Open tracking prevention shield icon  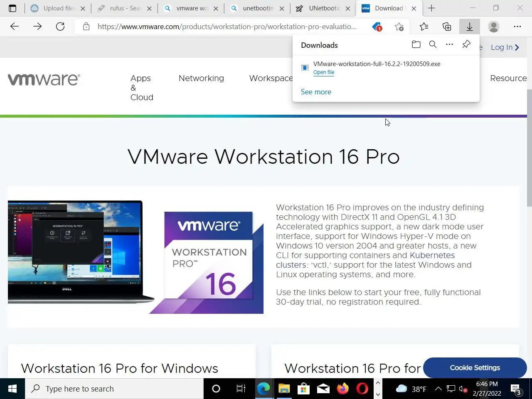[x=377, y=27]
